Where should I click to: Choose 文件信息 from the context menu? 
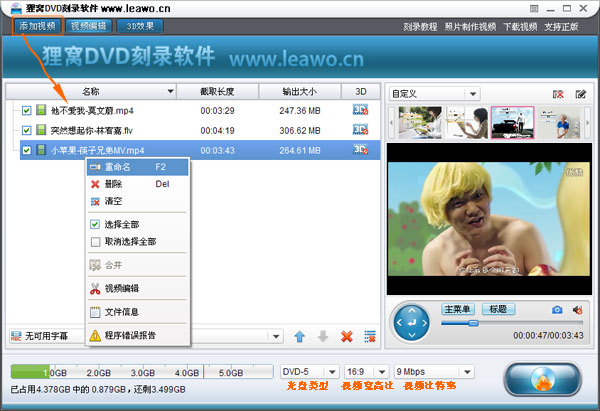(138, 312)
